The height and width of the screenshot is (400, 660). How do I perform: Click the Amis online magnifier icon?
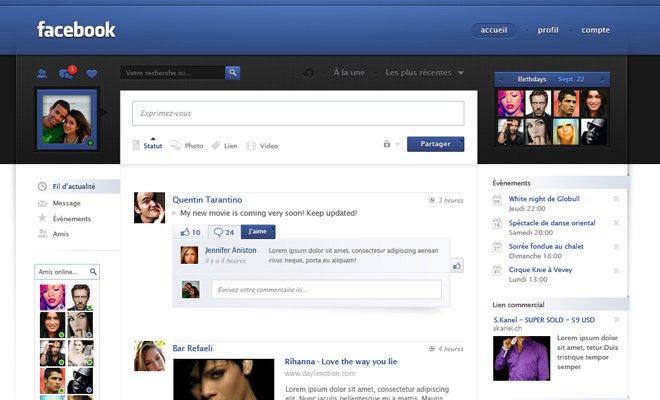pyautogui.click(x=93, y=272)
